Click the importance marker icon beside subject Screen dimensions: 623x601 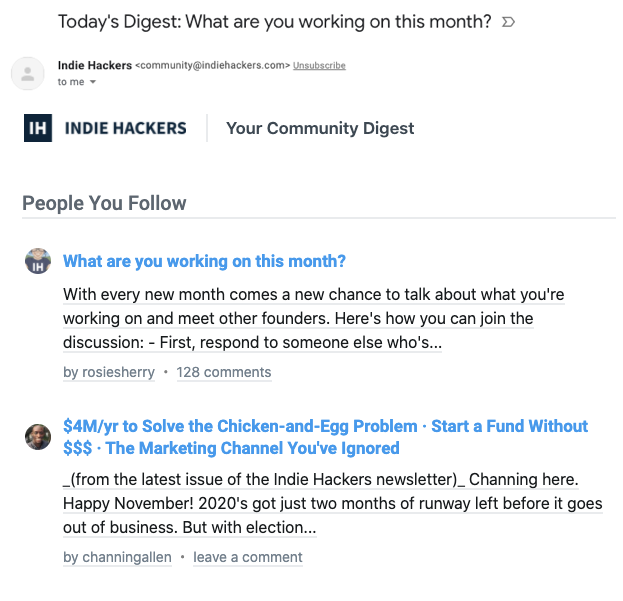[x=508, y=22]
